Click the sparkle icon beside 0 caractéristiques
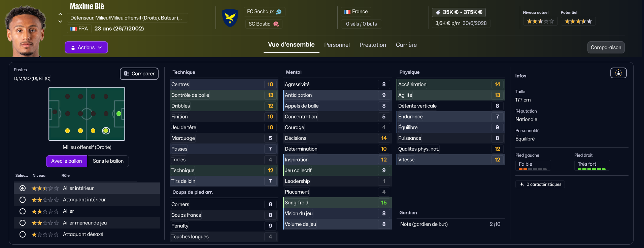Viewport: 644px width, 248px height. coord(522,184)
